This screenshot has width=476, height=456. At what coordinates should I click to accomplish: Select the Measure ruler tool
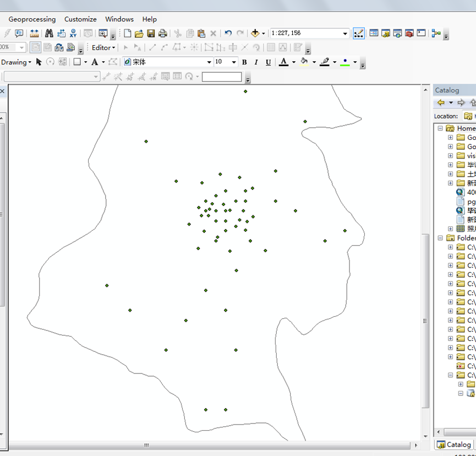(34, 34)
